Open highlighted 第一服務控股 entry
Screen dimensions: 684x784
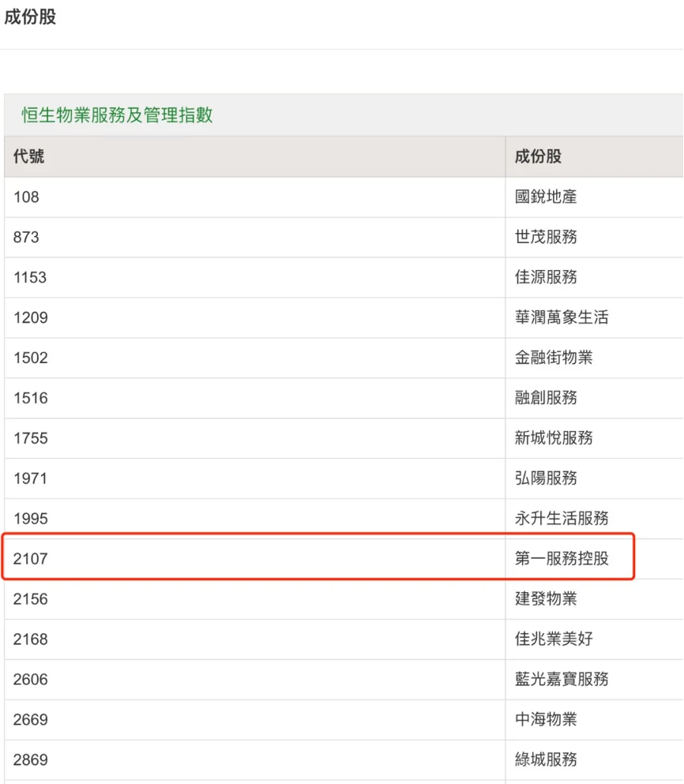coord(562,558)
